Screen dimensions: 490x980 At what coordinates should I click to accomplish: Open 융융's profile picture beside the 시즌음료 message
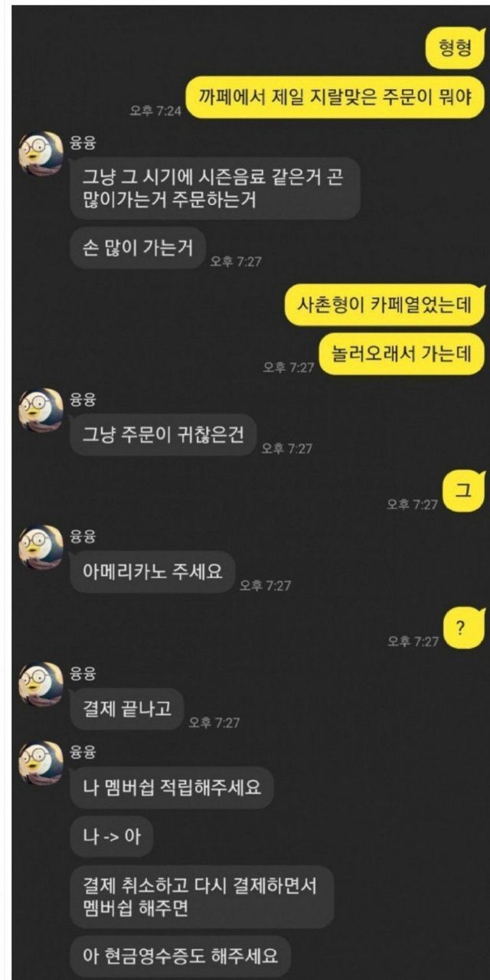pyautogui.click(x=41, y=152)
